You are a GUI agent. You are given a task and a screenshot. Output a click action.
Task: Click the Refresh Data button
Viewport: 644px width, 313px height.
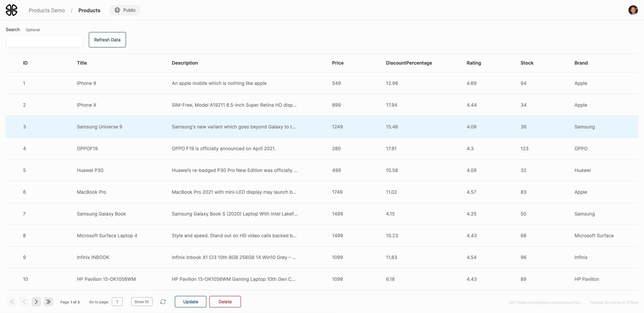(107, 40)
